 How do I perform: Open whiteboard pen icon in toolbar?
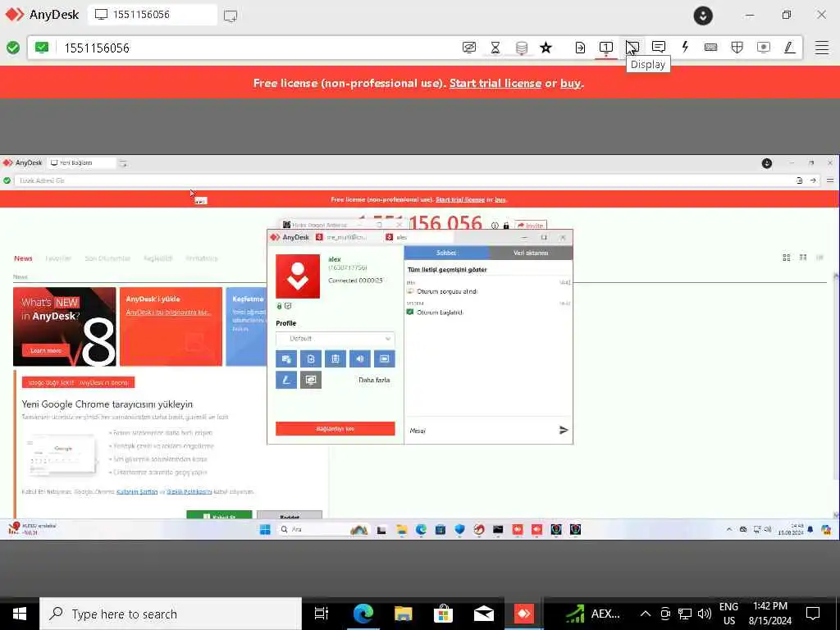[x=789, y=48]
